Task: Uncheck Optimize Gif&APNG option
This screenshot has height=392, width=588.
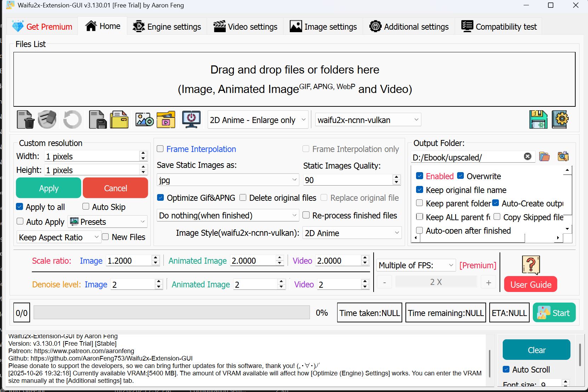Action: [161, 198]
